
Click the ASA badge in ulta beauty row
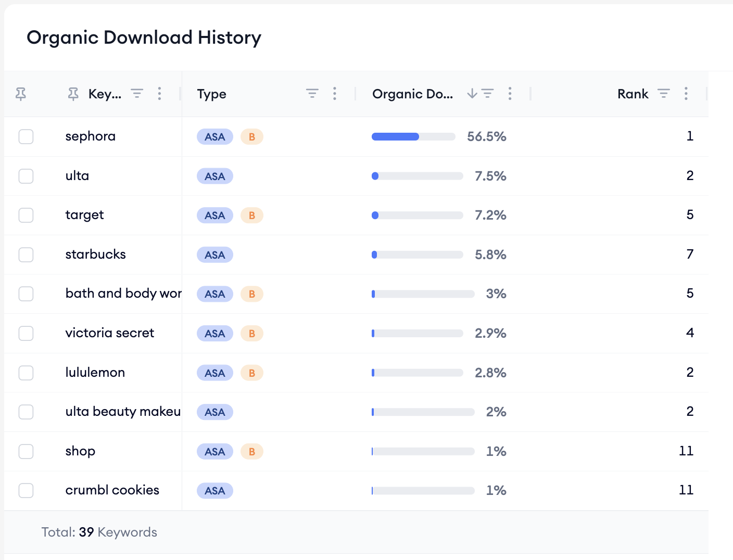click(x=215, y=412)
